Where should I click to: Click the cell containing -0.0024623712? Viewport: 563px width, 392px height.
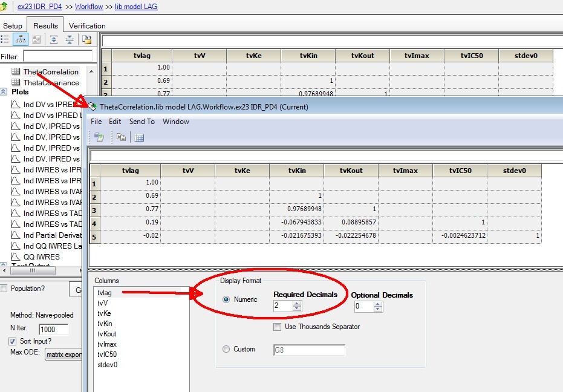point(460,235)
